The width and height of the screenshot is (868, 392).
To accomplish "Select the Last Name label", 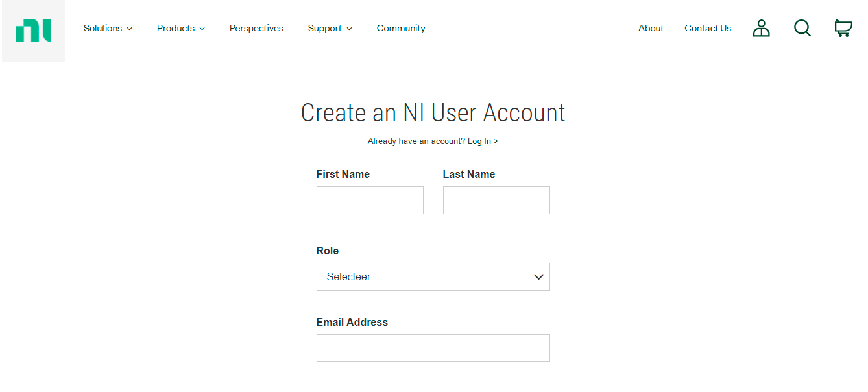I will tap(469, 174).
